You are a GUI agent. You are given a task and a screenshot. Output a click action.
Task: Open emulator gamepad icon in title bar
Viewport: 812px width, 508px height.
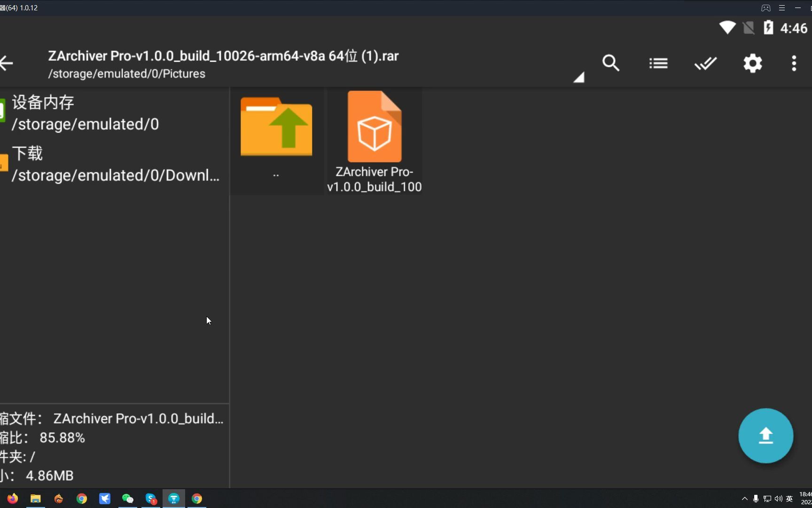(766, 8)
